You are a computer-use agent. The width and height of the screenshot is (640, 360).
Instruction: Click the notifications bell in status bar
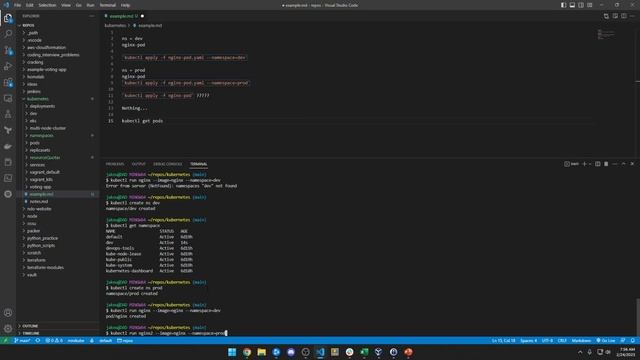pos(633,340)
